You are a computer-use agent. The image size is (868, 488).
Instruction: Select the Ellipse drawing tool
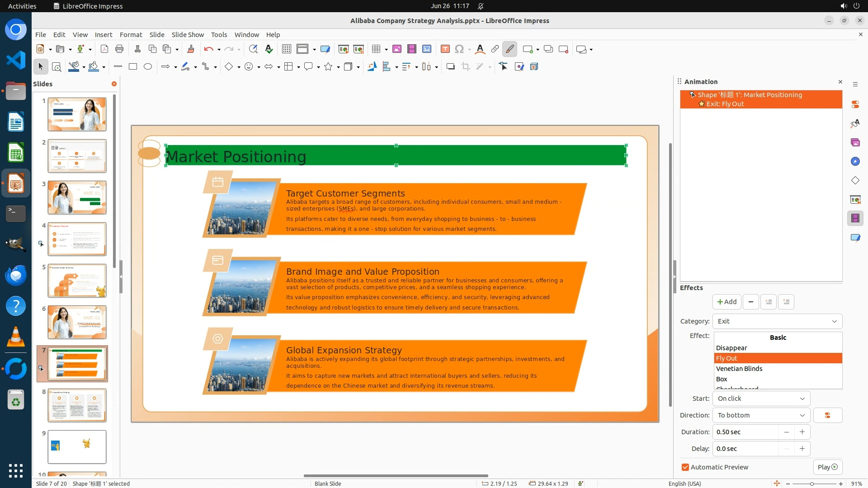[x=148, y=67]
